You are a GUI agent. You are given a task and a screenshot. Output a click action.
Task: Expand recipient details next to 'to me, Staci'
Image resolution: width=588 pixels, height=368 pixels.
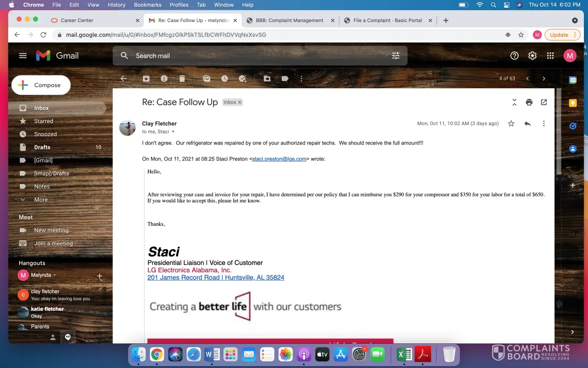click(173, 132)
